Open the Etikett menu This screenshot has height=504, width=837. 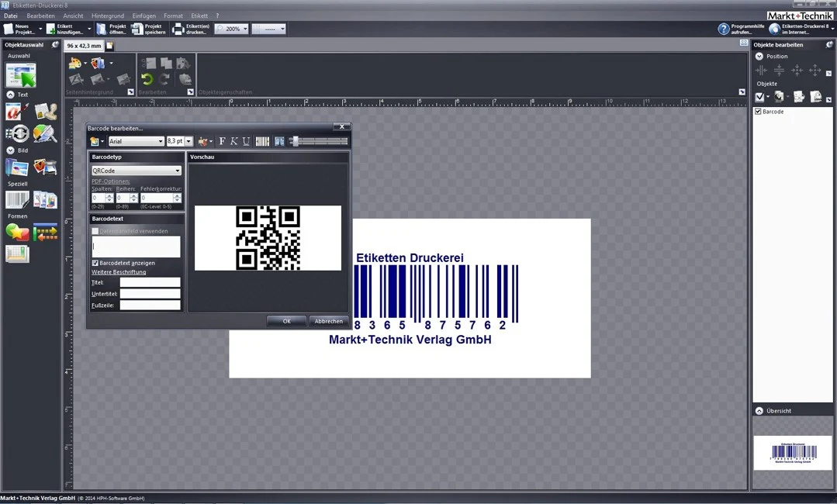pyautogui.click(x=199, y=16)
